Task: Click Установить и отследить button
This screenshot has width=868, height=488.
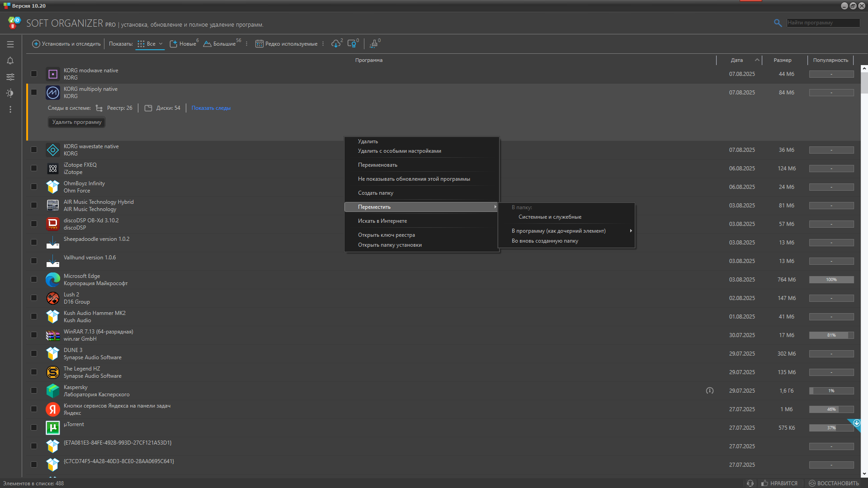Action: coord(66,44)
